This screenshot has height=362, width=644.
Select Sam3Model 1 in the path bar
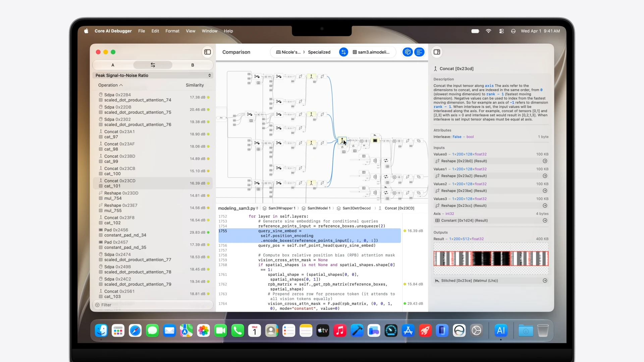[316, 208]
